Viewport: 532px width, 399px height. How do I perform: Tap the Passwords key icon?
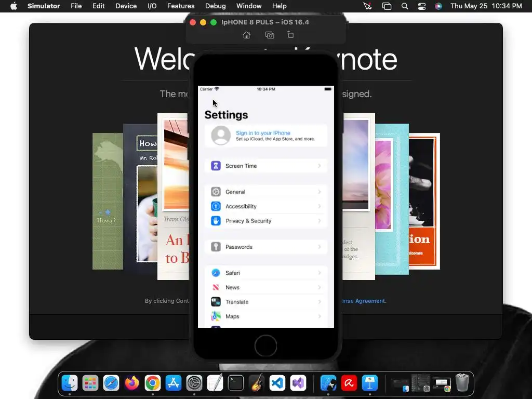tap(216, 247)
